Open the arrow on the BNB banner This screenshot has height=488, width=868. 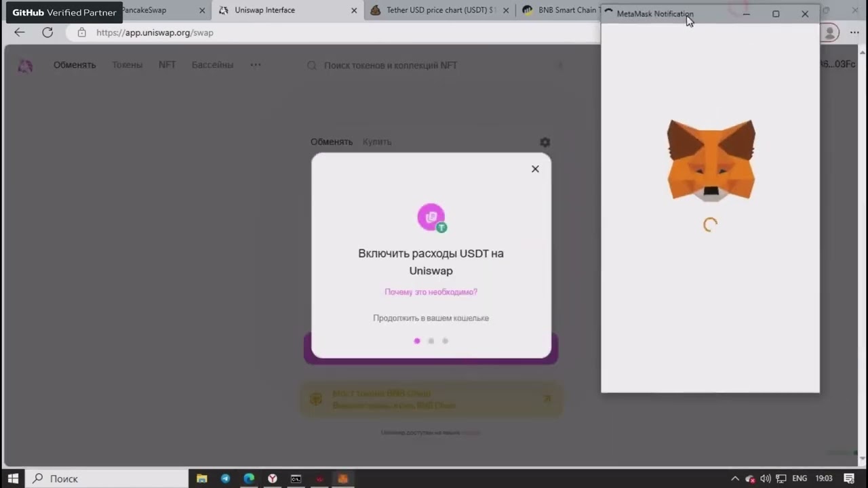547,399
